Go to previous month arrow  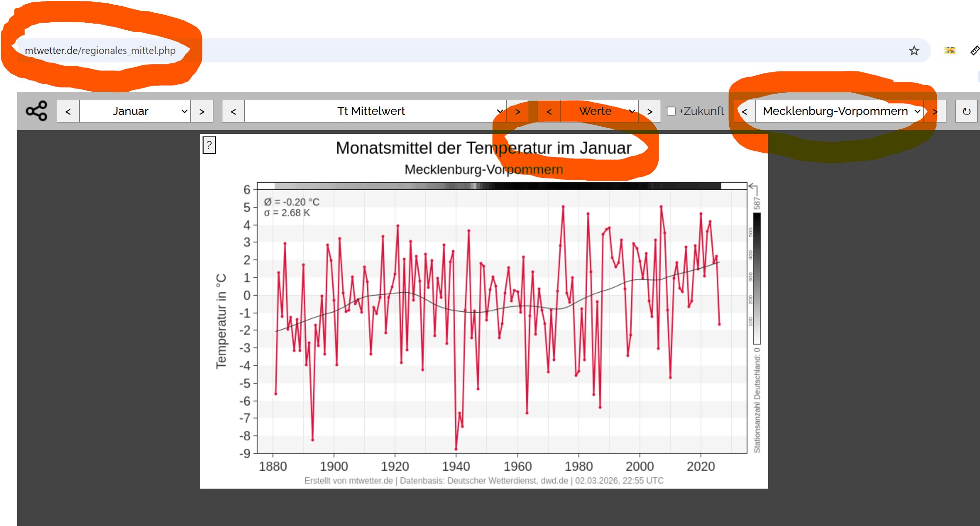point(68,112)
